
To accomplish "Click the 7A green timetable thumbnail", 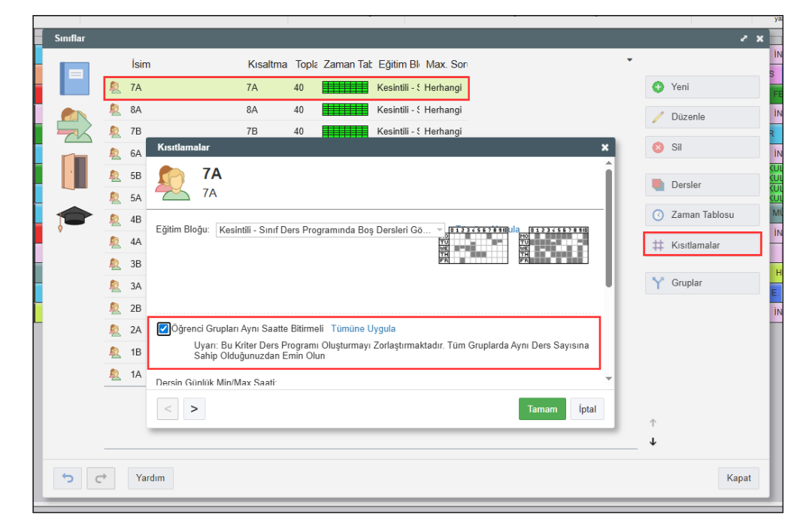I will [344, 88].
